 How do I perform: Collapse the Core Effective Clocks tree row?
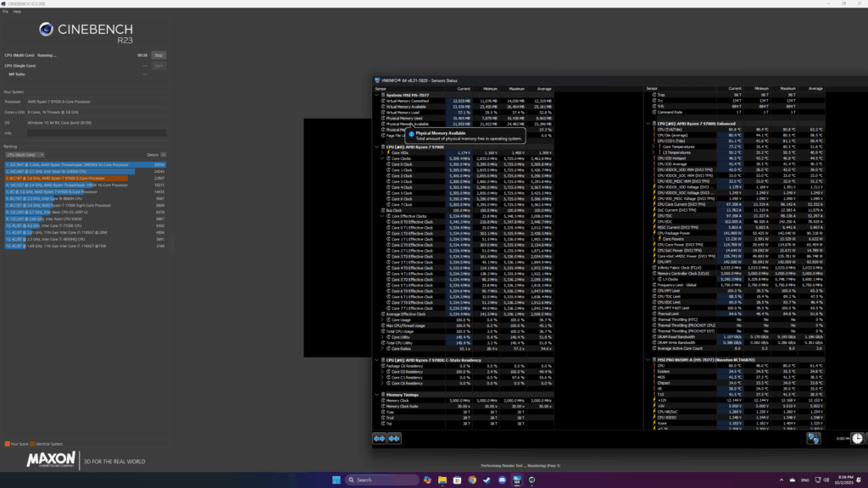pyautogui.click(x=382, y=216)
